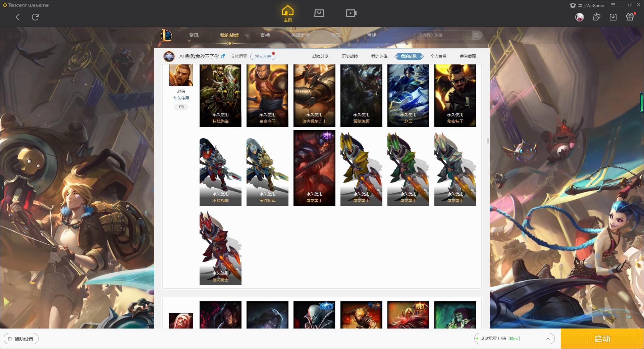This screenshot has height=349, width=644.
Task: Open the 常胜将军 skin card
Action: pos(267,168)
